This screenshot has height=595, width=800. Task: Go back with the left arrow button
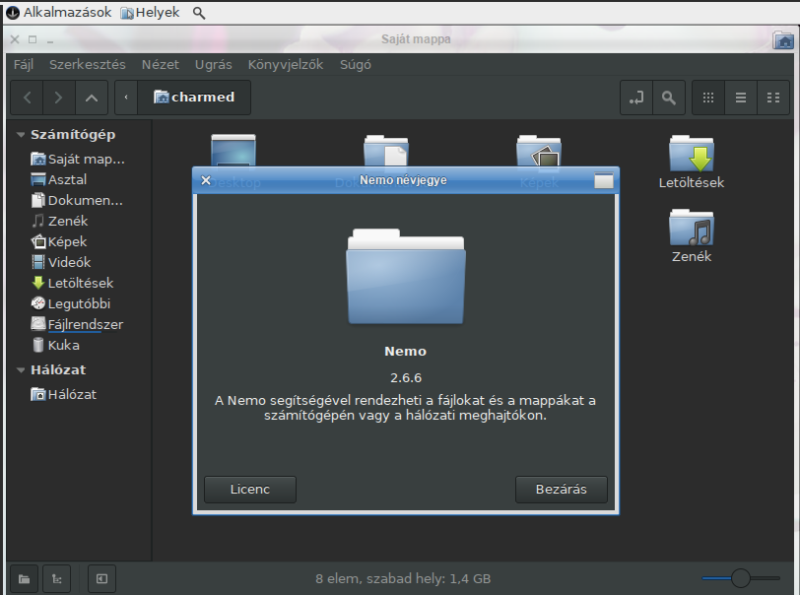(x=28, y=97)
